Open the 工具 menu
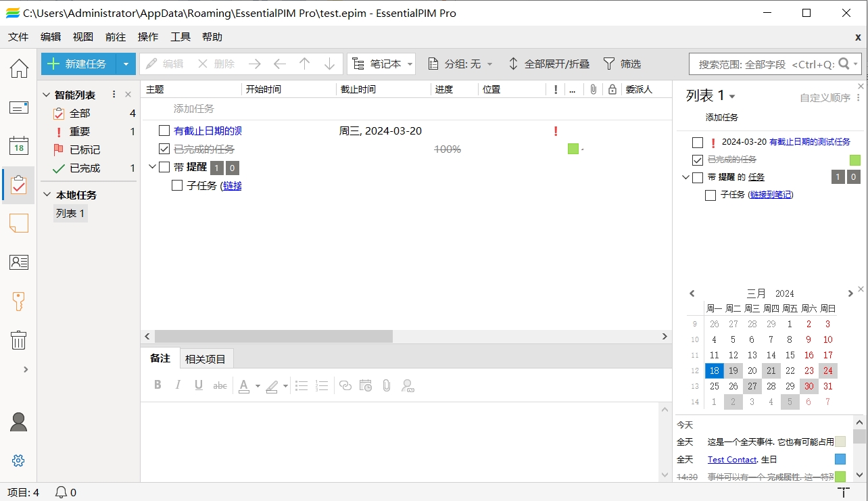 180,37
